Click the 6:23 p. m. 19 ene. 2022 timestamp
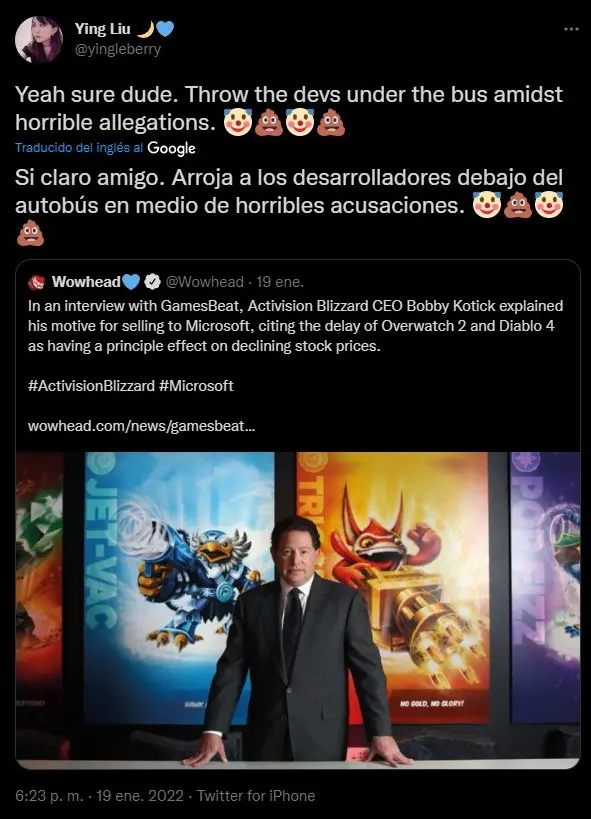 pos(99,796)
